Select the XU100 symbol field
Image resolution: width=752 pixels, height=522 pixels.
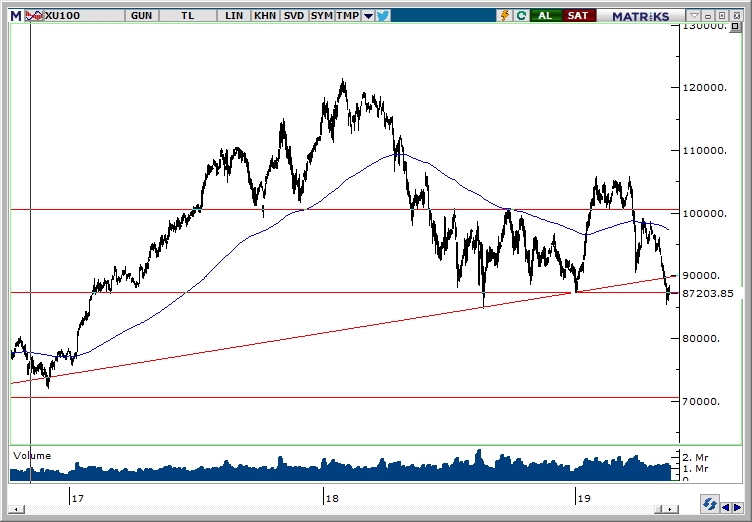pos(84,16)
